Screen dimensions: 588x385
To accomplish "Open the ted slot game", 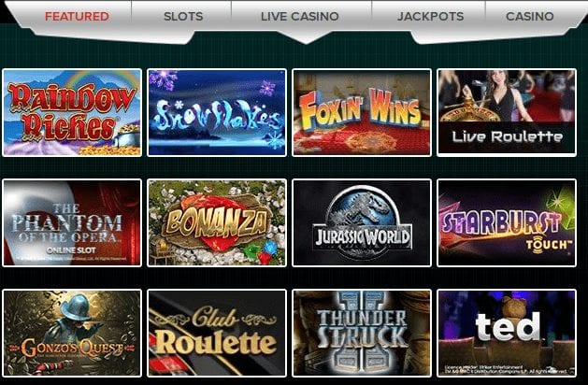I will (507, 334).
